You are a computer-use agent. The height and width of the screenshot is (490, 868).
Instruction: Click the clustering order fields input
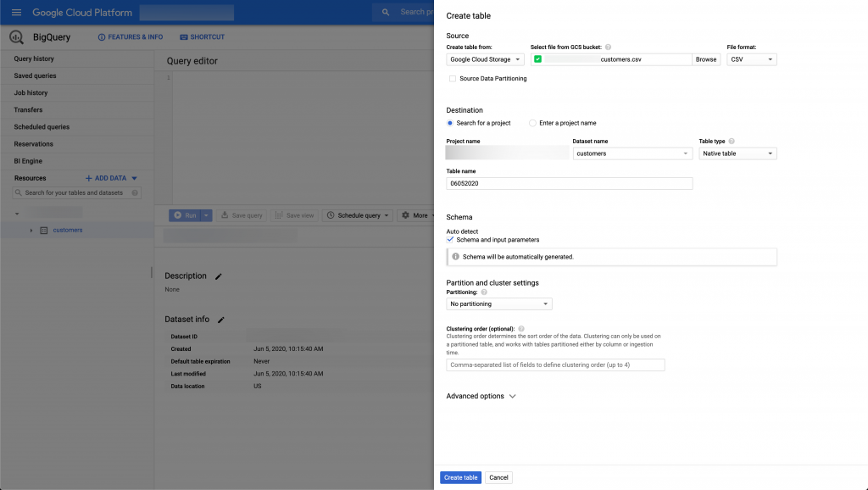(555, 365)
